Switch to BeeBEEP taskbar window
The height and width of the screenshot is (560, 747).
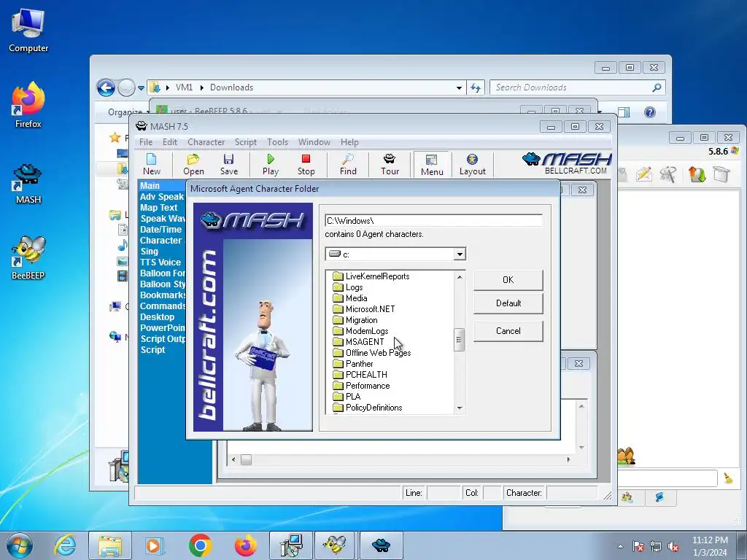[334, 545]
